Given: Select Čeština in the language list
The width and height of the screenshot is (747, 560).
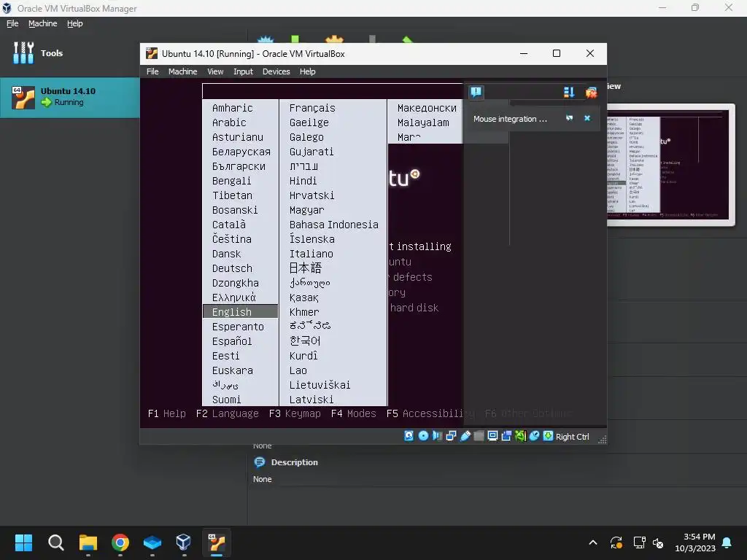Looking at the screenshot, I should [x=231, y=239].
